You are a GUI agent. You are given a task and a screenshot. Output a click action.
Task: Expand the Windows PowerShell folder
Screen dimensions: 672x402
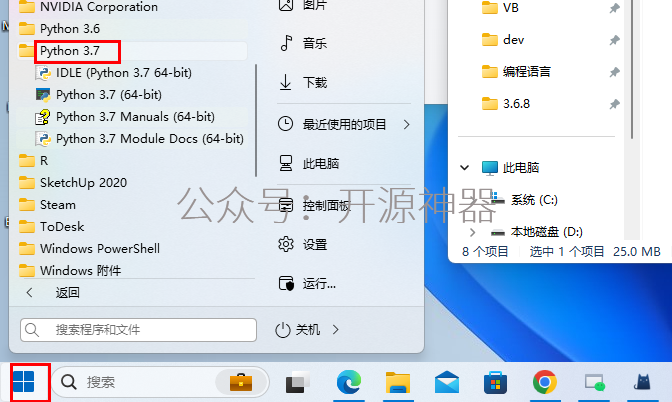tap(90, 249)
